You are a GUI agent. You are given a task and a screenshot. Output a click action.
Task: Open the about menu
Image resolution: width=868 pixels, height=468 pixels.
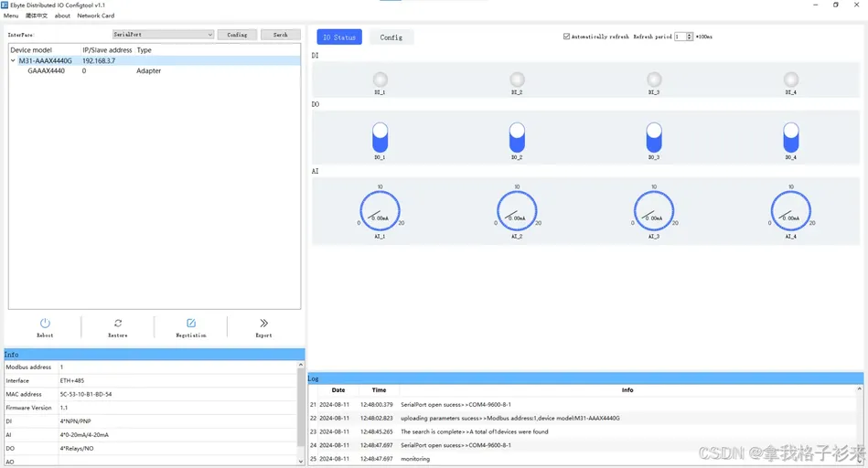pyautogui.click(x=62, y=16)
